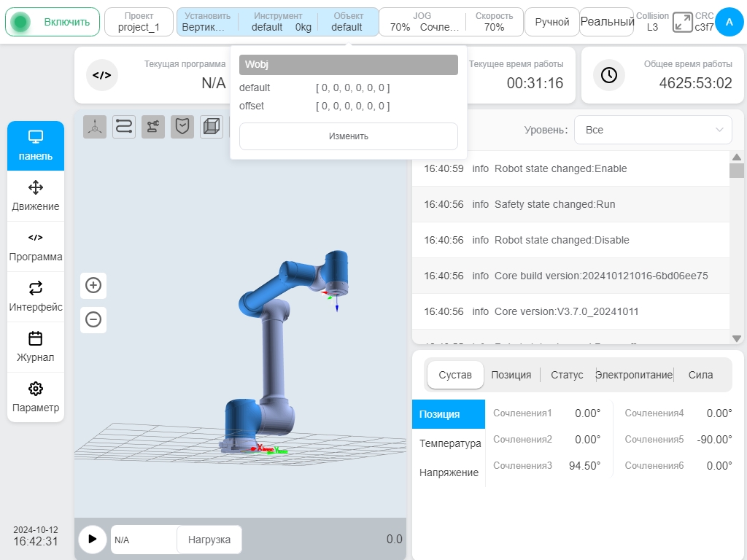Switch to the Позиция tab
The width and height of the screenshot is (747, 560).
(511, 375)
